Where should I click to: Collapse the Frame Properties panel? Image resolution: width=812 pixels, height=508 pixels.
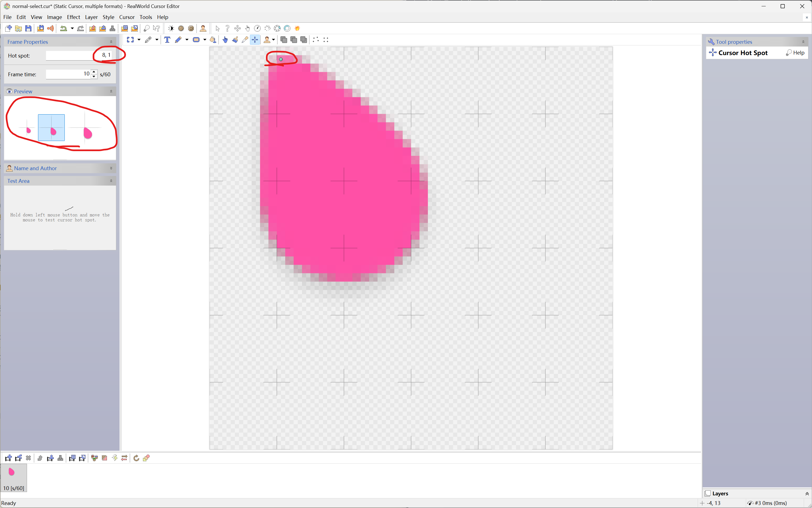[x=111, y=42]
